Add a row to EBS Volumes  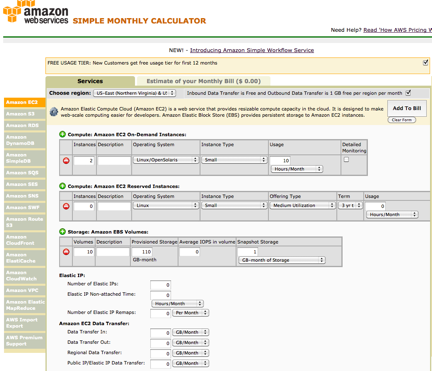(62, 232)
